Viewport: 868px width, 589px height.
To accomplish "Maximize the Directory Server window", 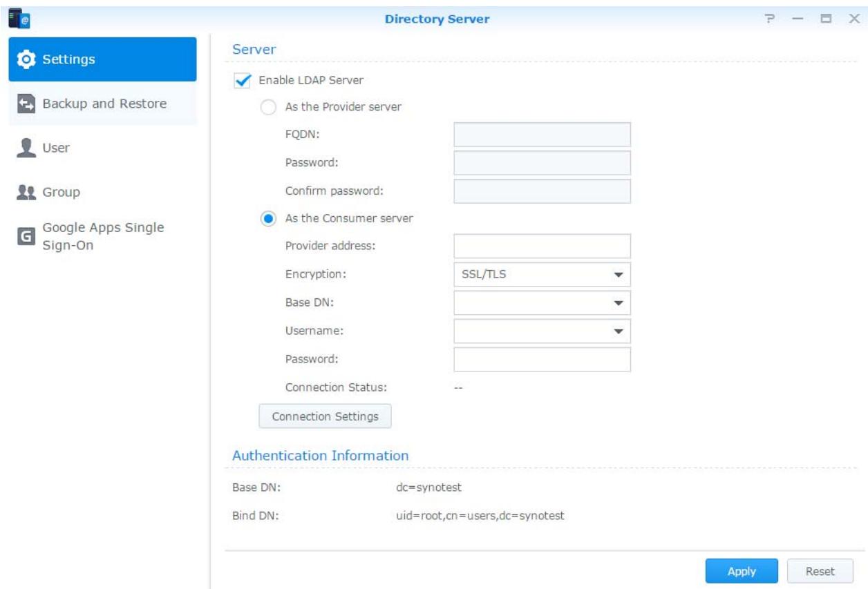I will pyautogui.click(x=825, y=19).
